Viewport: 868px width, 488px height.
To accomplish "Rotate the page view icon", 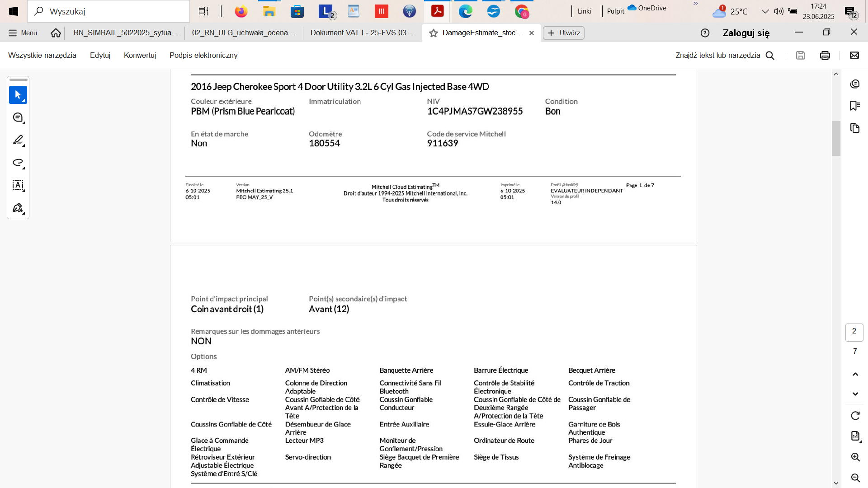I will coord(855,416).
